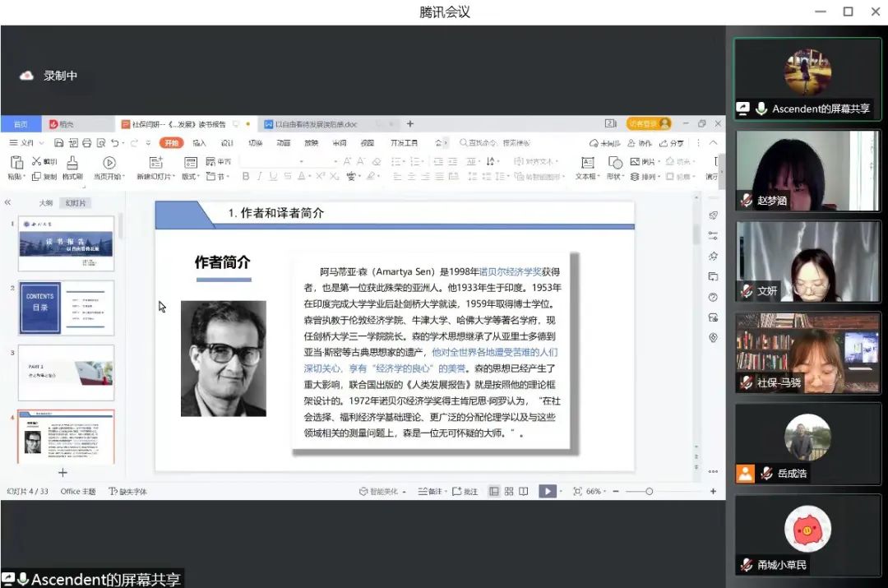The width and height of the screenshot is (888, 588).
Task: Click the Format Painter (格式刷) icon
Action: tap(72, 163)
